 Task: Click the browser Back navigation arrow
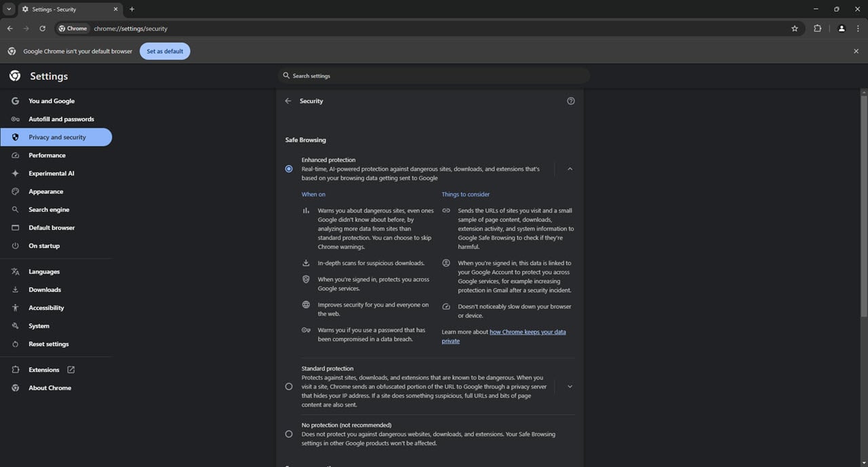(x=9, y=29)
